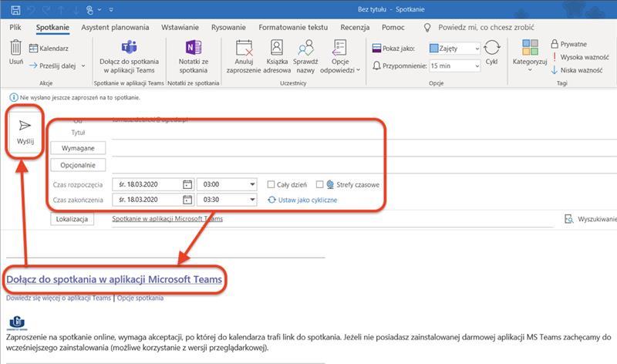Expand the start time 03:00 dropdown
The image size is (617, 364).
coord(251,185)
